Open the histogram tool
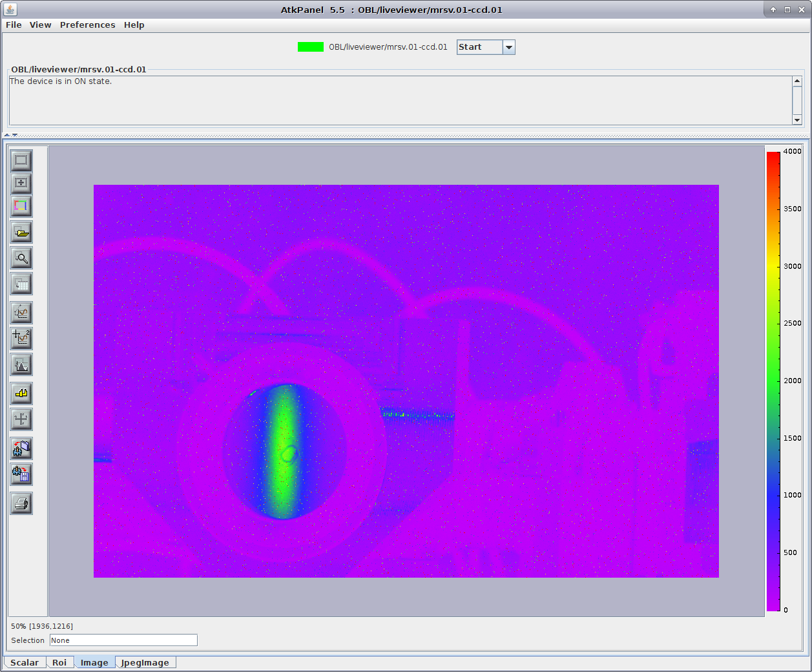This screenshot has width=812, height=672. pyautogui.click(x=21, y=364)
